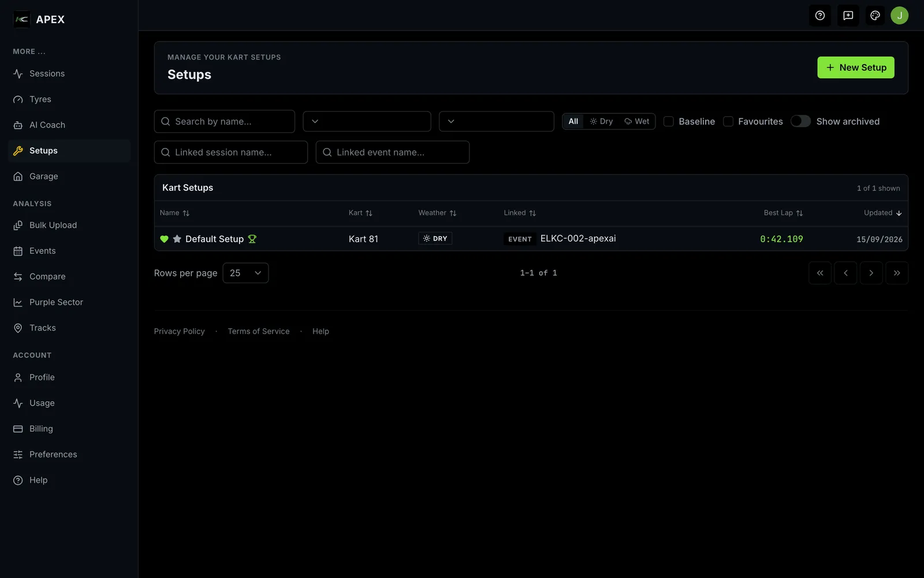Sort by Linked column arrows icon
The width and height of the screenshot is (924, 578).
[532, 213]
